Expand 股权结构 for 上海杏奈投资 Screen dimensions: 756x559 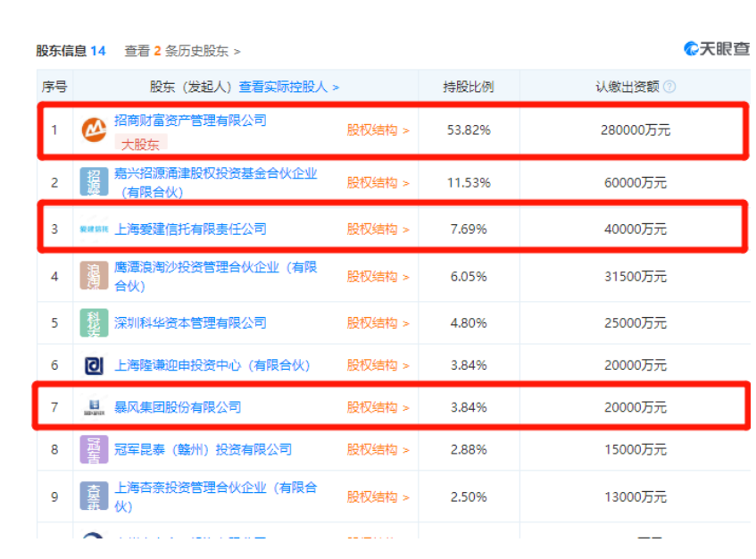pyautogui.click(x=378, y=496)
